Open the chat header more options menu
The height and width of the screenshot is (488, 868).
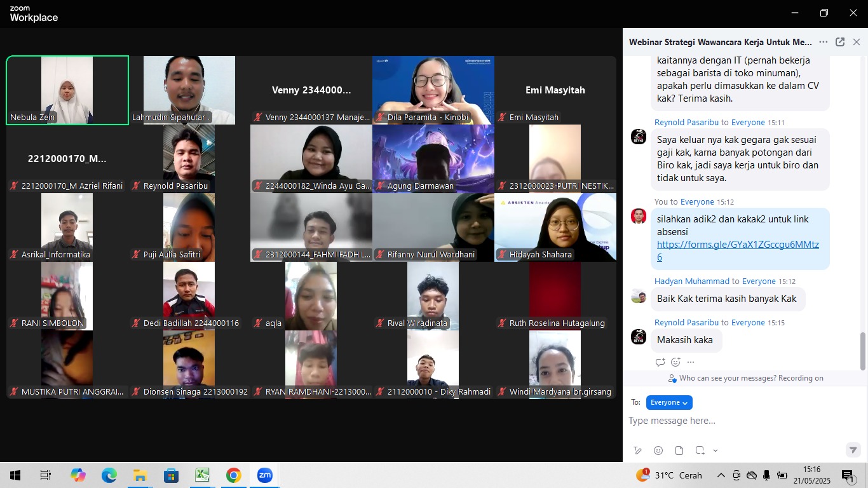click(x=824, y=42)
